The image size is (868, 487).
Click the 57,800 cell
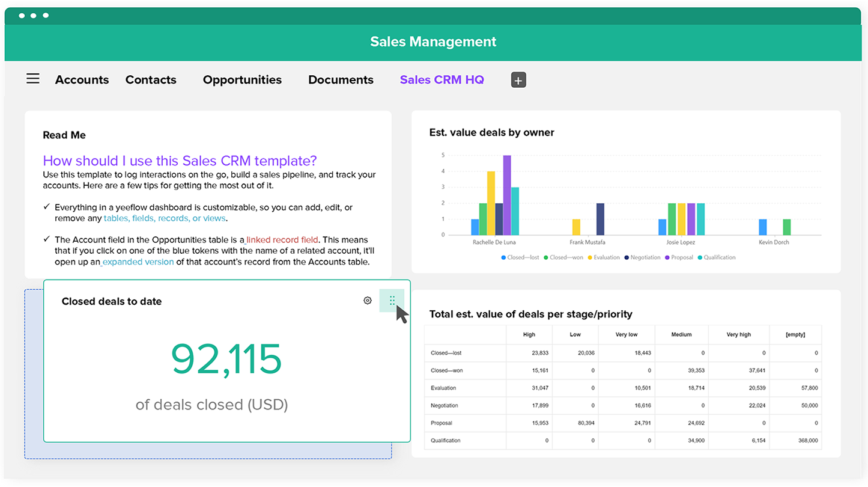pyautogui.click(x=795, y=388)
